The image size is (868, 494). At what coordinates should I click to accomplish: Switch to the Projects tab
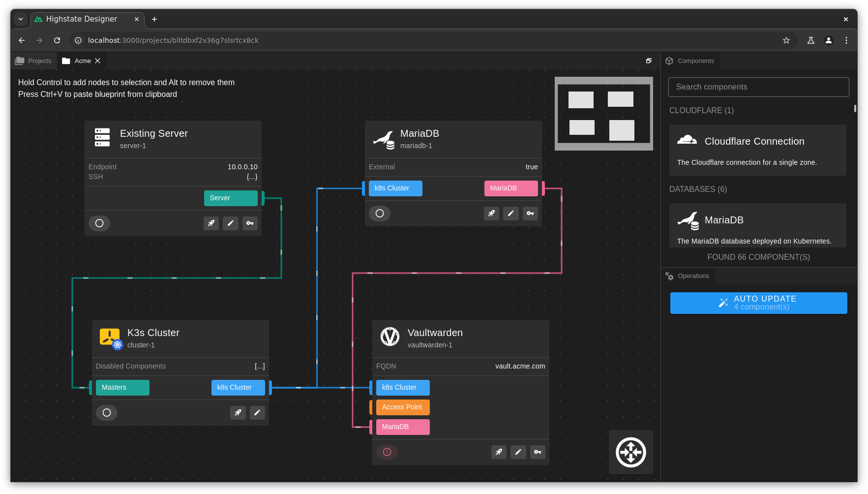(33, 61)
